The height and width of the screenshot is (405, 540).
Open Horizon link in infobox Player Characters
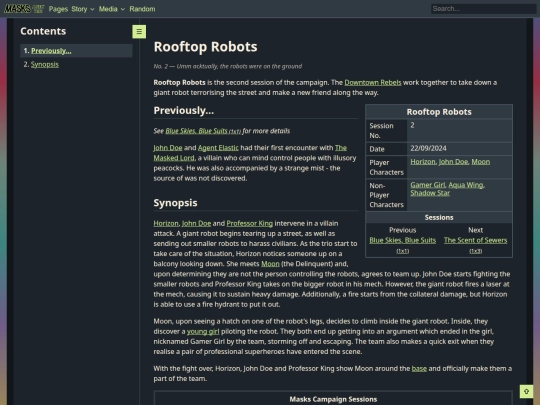(x=423, y=162)
